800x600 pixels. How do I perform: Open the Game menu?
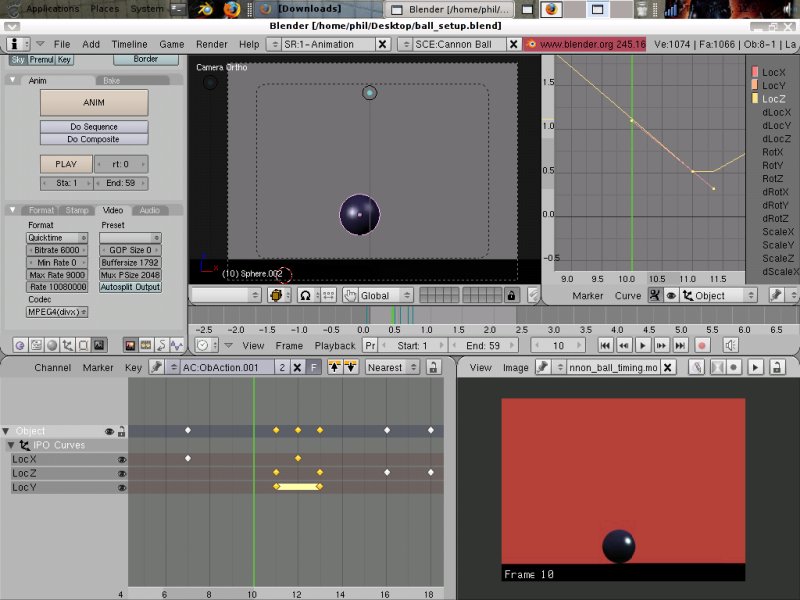[x=171, y=44]
